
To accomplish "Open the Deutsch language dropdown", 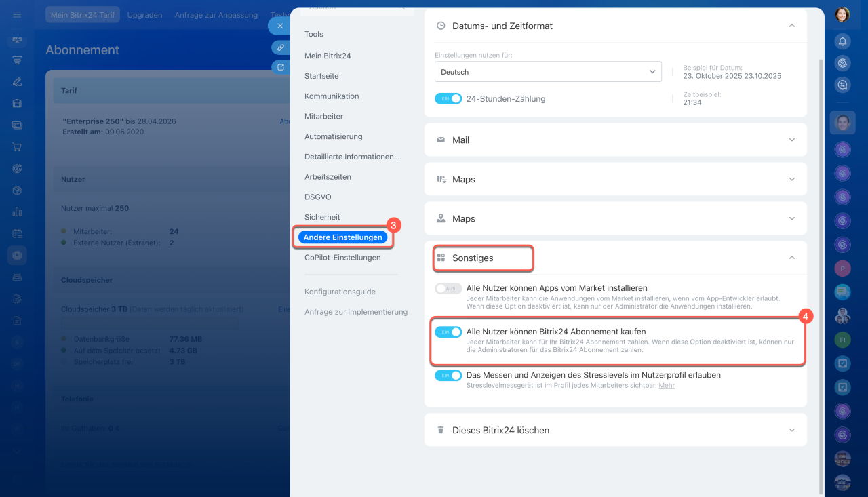I will [548, 71].
